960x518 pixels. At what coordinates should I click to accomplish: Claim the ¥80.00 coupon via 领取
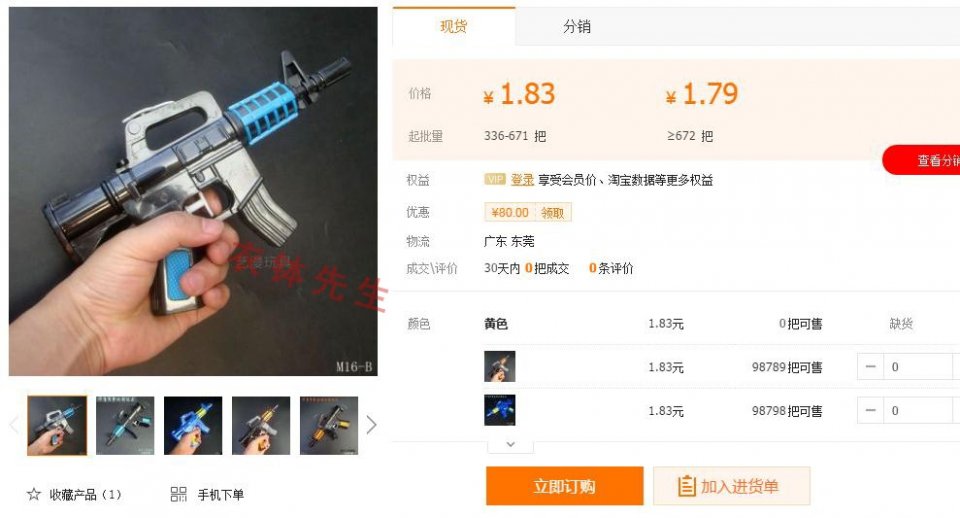(x=552, y=212)
